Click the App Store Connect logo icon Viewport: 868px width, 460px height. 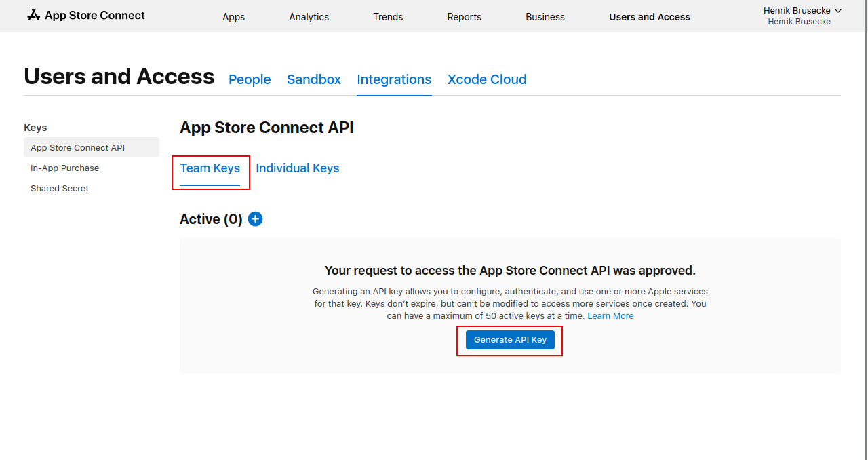(34, 15)
